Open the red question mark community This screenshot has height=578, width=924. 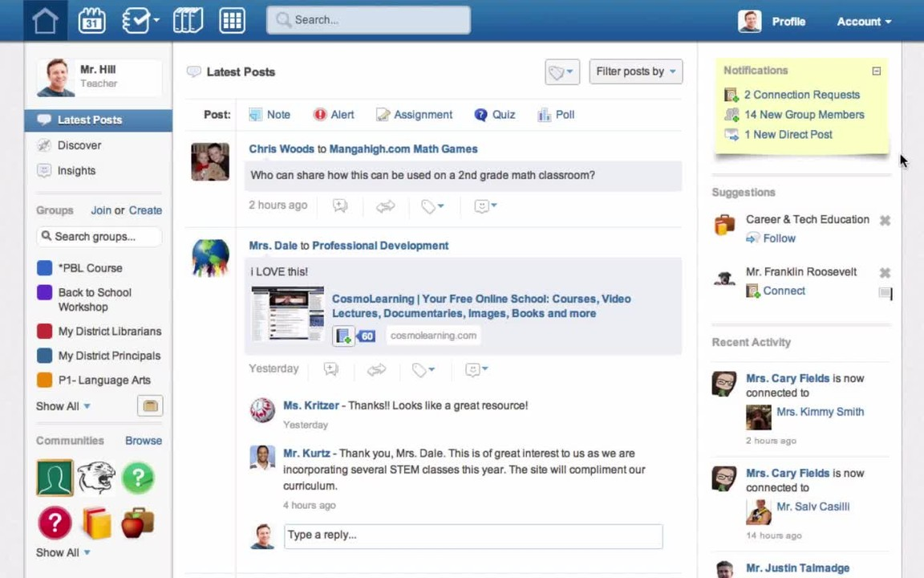(x=55, y=523)
